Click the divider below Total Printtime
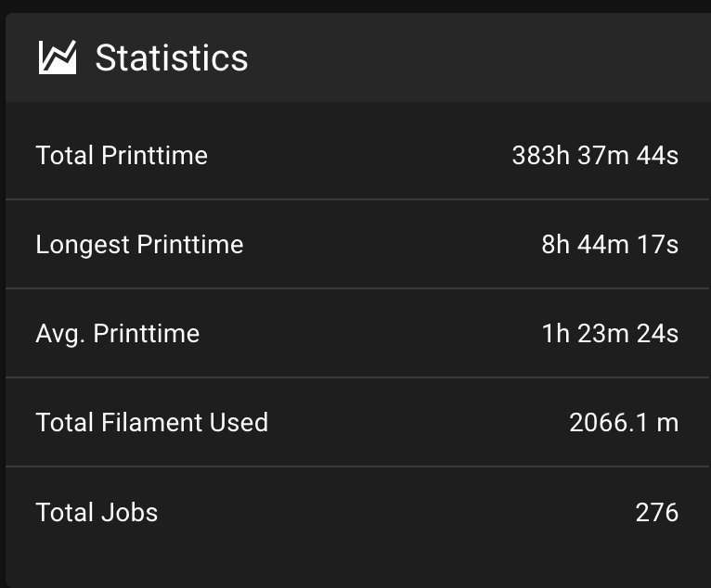 pyautogui.click(x=358, y=199)
